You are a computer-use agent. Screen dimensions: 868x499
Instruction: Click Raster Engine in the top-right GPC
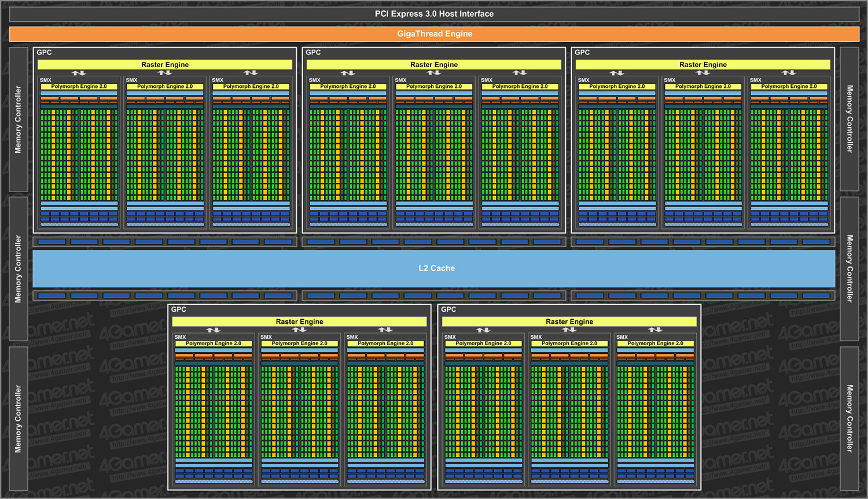coord(703,65)
